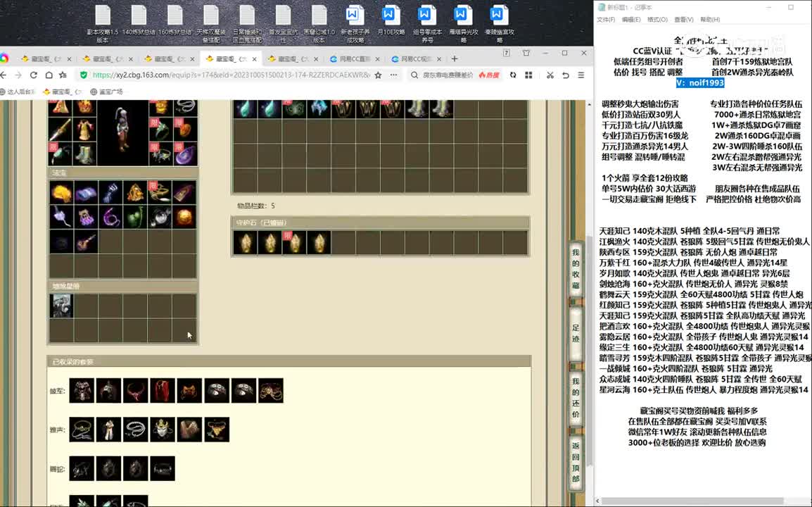Image resolution: width=812 pixels, height=507 pixels.
Task: Click 我的还价 side button
Action: [576, 397]
